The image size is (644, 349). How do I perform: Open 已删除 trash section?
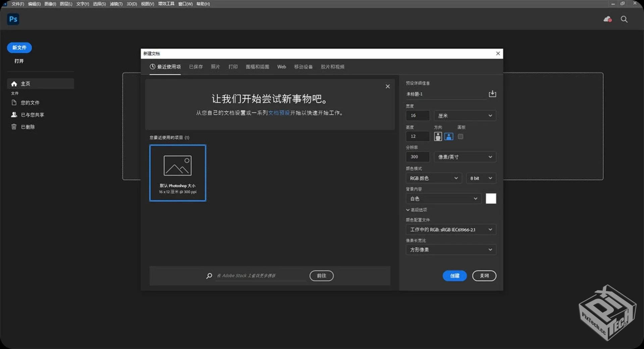click(28, 127)
